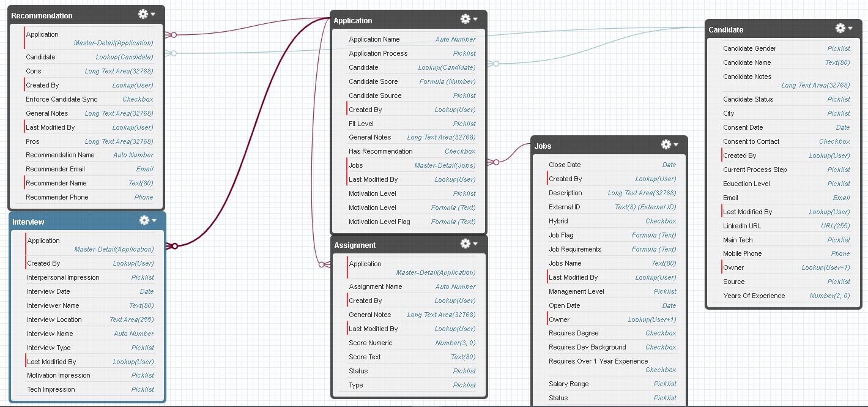Screen dimensions: 868x407
Task: Click the gear icon on Interview object
Action: click(x=147, y=220)
